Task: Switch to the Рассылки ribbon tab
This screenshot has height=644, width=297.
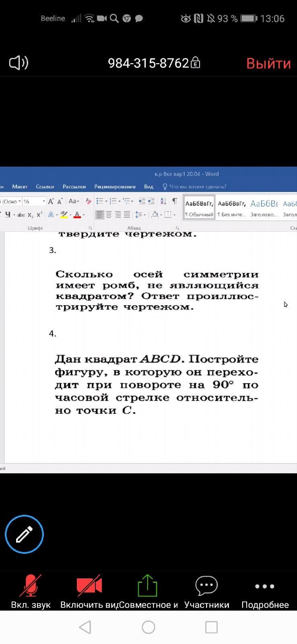Action: [74, 186]
